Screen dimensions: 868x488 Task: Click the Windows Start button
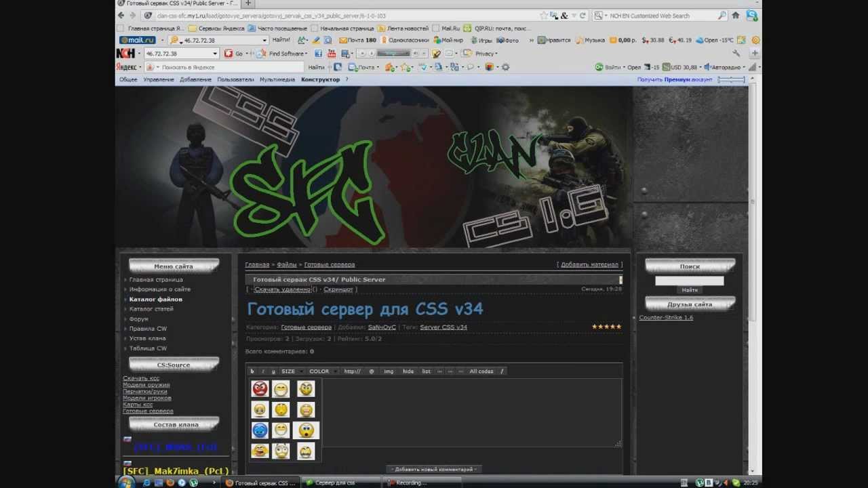(126, 483)
